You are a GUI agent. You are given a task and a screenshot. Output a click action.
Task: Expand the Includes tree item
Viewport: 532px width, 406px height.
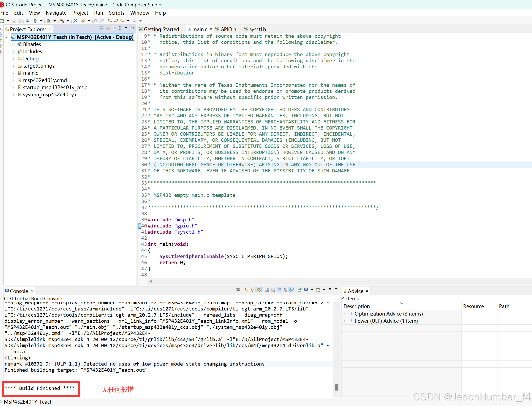tap(14, 51)
